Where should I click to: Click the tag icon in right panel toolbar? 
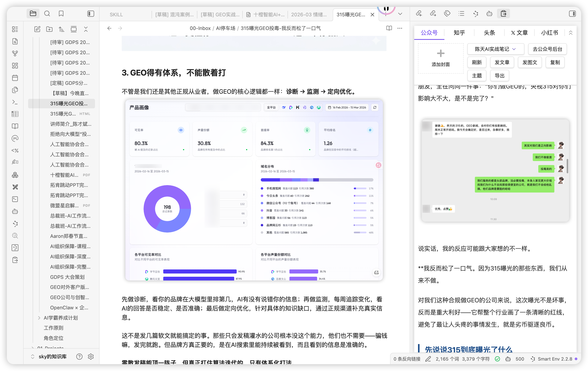click(447, 14)
